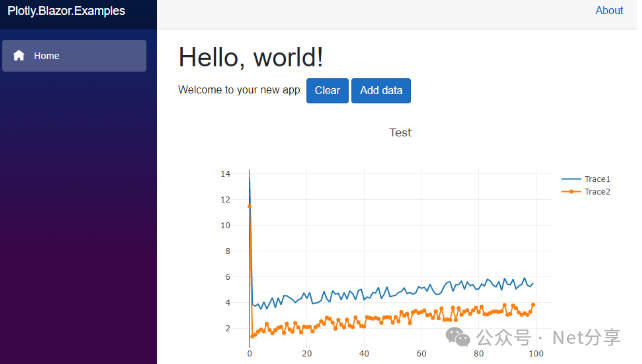The image size is (642, 364).
Task: Click the x-axis tick label 20
Action: point(307,353)
